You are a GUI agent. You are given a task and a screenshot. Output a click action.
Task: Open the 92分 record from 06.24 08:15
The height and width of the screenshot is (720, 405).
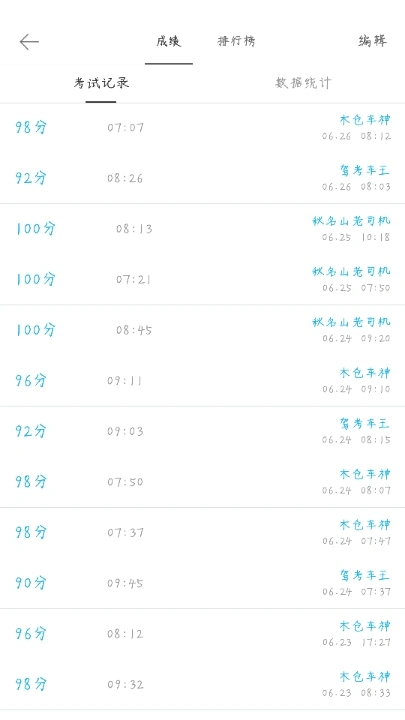pyautogui.click(x=202, y=431)
